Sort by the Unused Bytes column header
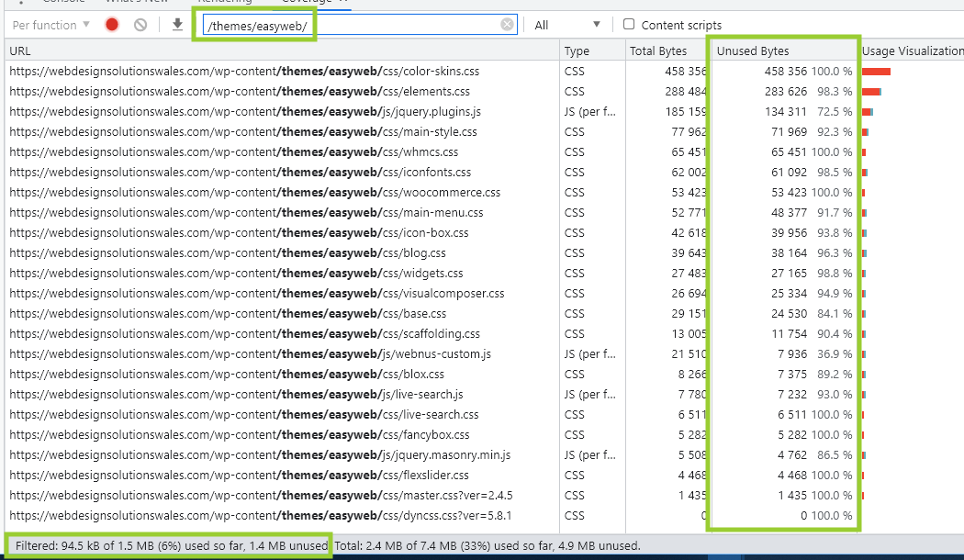 [x=784, y=50]
